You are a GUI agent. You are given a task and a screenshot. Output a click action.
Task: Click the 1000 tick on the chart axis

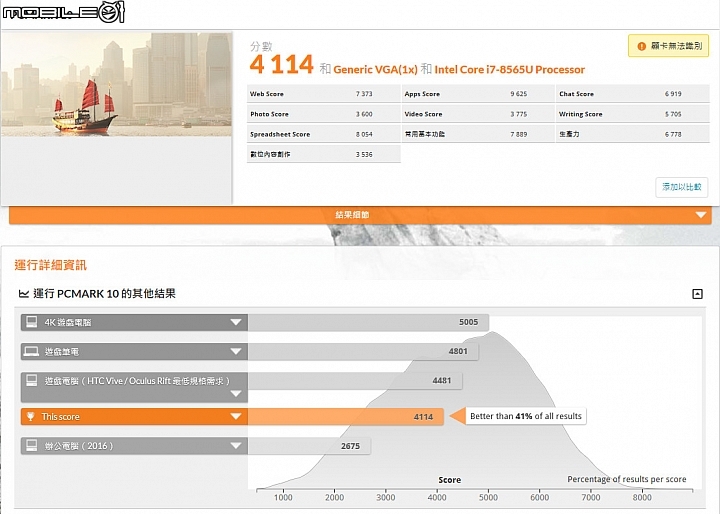point(283,497)
